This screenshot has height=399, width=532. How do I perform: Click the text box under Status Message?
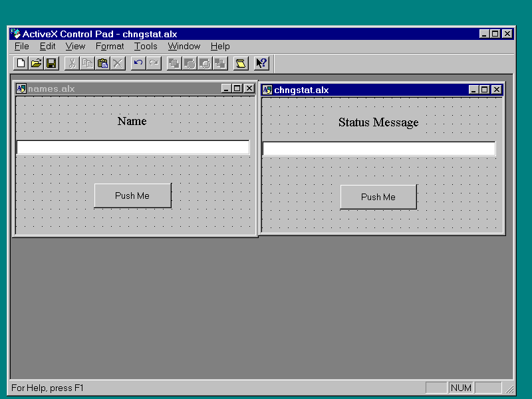pos(379,148)
